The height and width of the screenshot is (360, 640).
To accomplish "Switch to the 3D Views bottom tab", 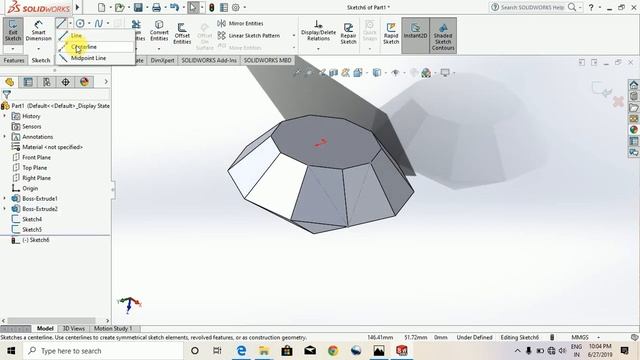I will coord(73,328).
